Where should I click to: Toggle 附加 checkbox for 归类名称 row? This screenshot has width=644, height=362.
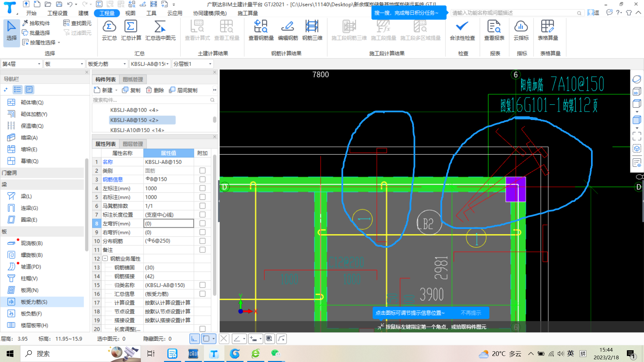point(202,285)
